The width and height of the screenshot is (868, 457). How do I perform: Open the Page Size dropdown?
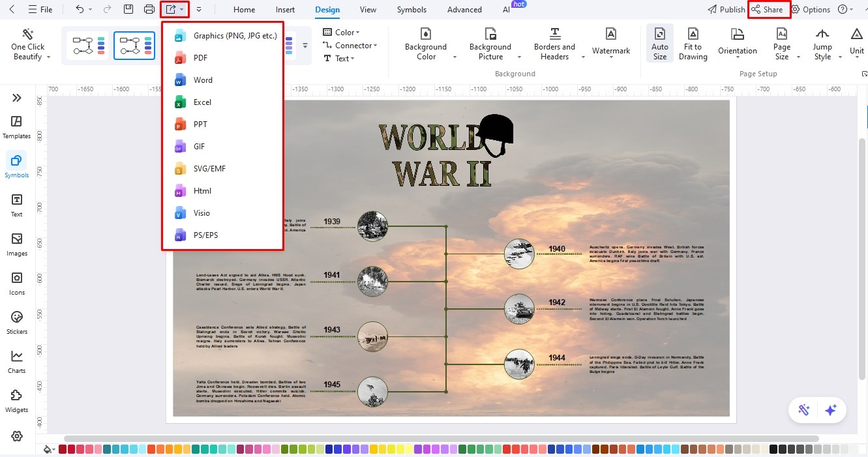click(782, 44)
